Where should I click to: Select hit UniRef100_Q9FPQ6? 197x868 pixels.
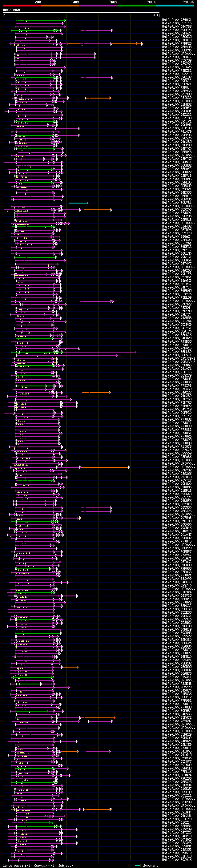point(177,135)
